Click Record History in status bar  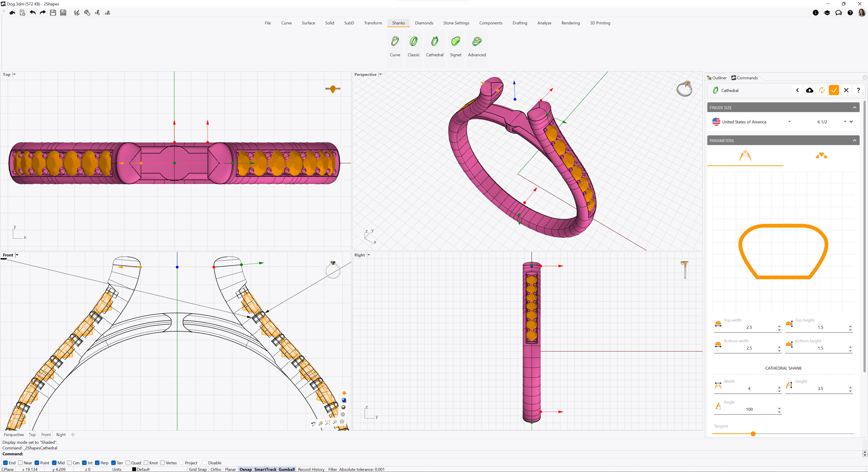coord(311,469)
